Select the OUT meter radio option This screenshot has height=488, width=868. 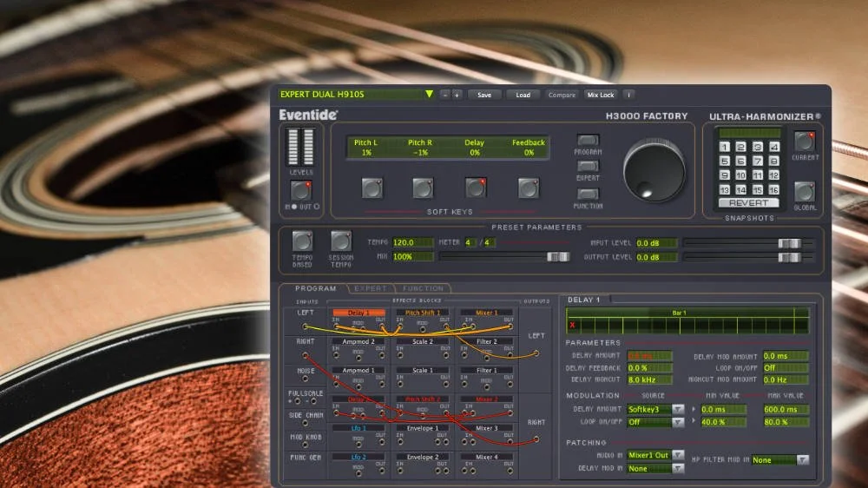point(317,207)
